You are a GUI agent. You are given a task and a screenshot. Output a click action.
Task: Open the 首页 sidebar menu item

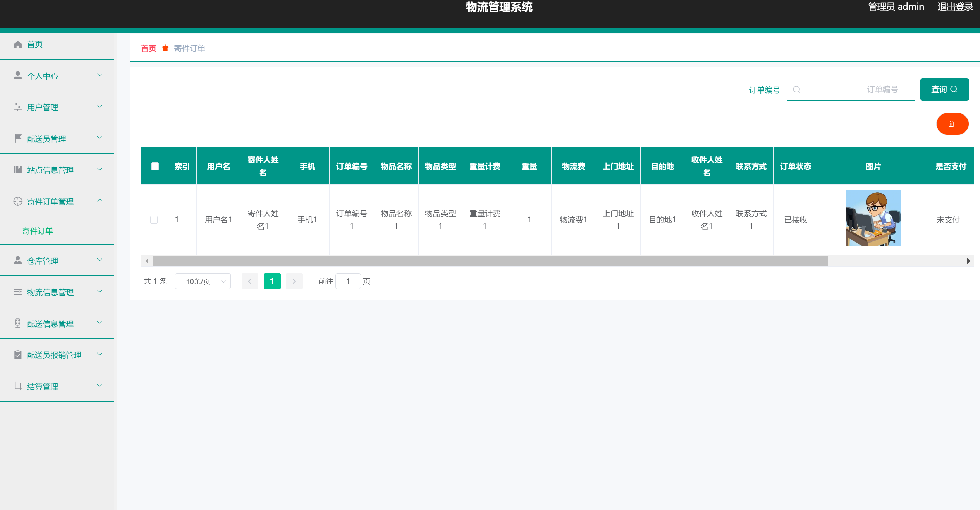pyautogui.click(x=57, y=44)
